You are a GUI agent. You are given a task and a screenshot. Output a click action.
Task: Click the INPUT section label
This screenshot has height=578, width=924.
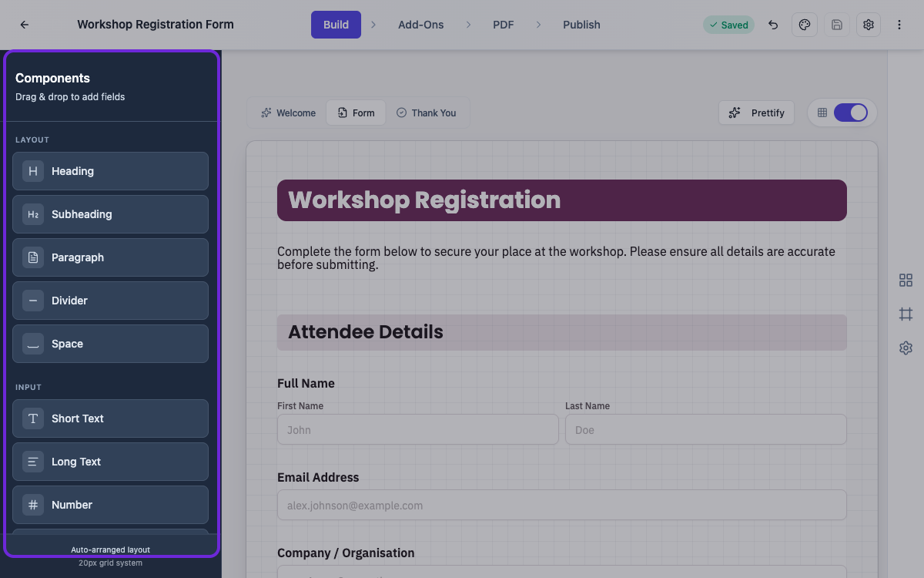[x=28, y=388]
